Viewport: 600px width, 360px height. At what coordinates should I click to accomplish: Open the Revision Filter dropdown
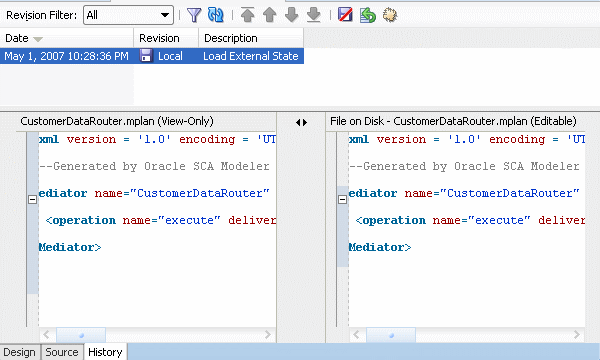tap(128, 15)
